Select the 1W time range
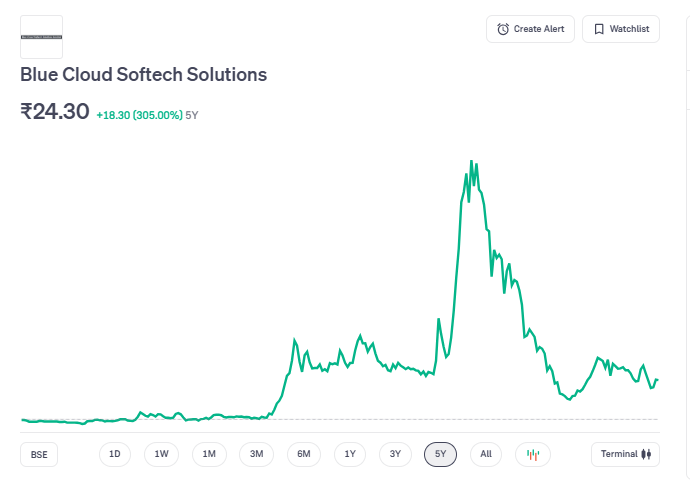 [161, 454]
